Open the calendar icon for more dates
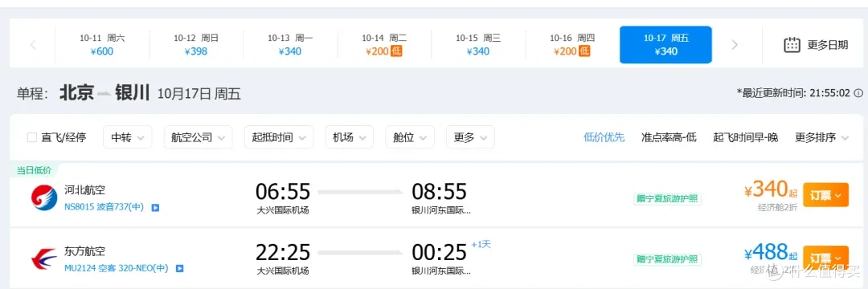 [x=792, y=45]
